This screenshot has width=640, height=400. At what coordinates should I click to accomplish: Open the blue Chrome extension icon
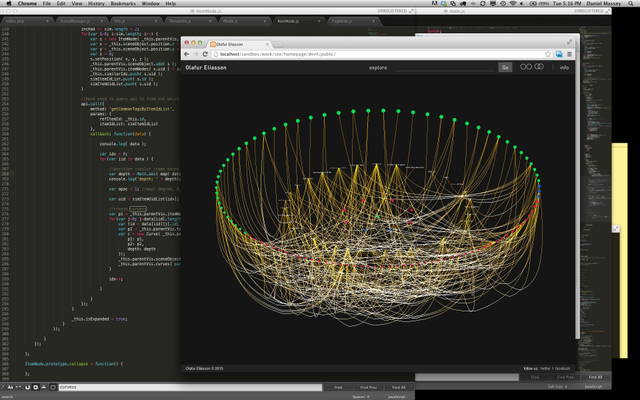(559, 54)
